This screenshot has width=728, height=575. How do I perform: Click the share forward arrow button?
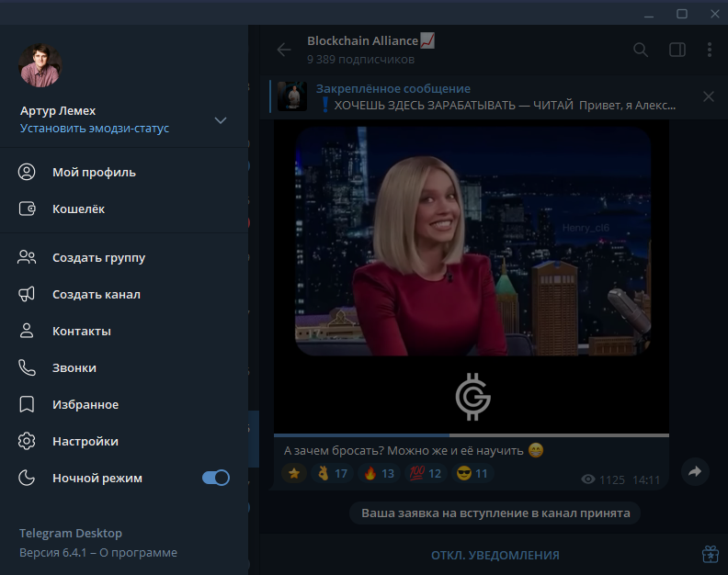coord(695,472)
